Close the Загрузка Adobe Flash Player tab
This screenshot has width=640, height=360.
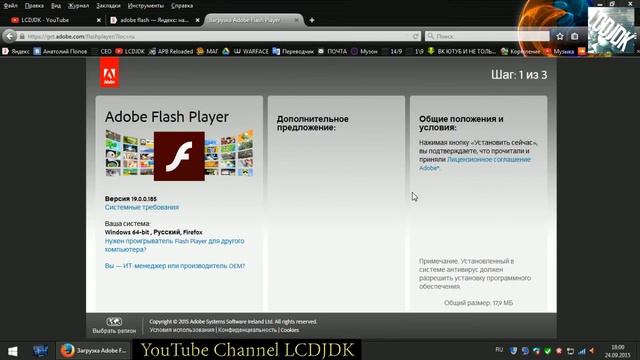pyautogui.click(x=297, y=20)
